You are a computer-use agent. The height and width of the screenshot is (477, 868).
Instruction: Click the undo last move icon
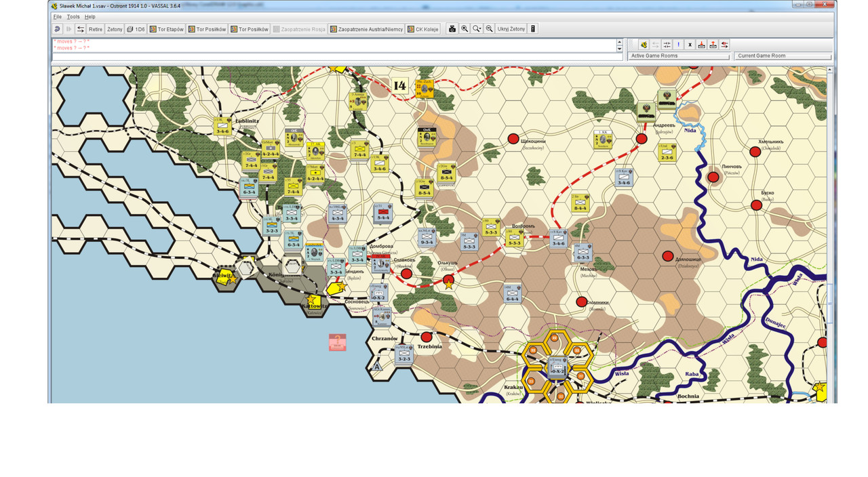coord(58,29)
